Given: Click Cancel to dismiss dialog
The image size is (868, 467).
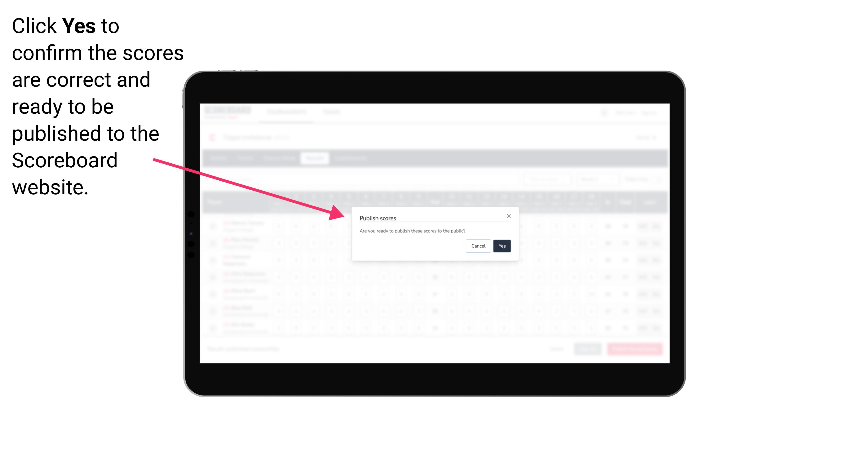Looking at the screenshot, I should (x=478, y=245).
